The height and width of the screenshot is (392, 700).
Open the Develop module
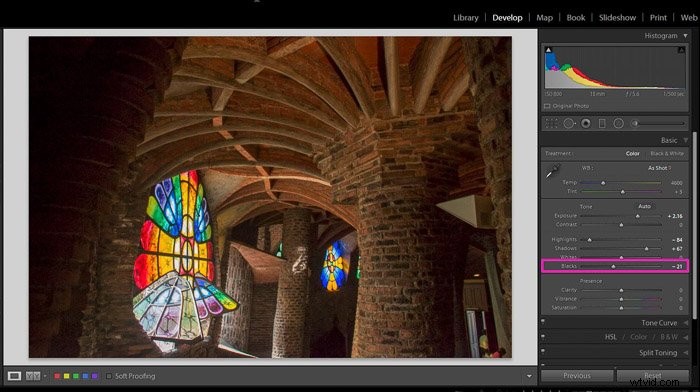[507, 18]
